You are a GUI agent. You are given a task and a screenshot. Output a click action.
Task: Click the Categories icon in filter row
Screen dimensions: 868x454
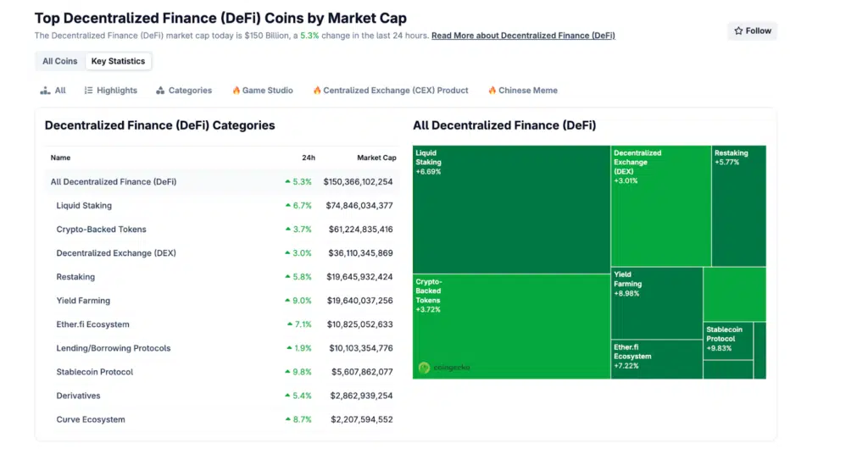pyautogui.click(x=160, y=91)
